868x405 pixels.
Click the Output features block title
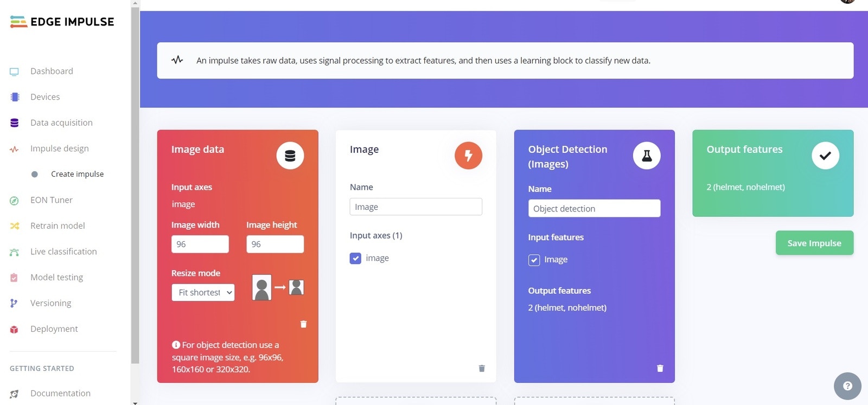click(744, 150)
